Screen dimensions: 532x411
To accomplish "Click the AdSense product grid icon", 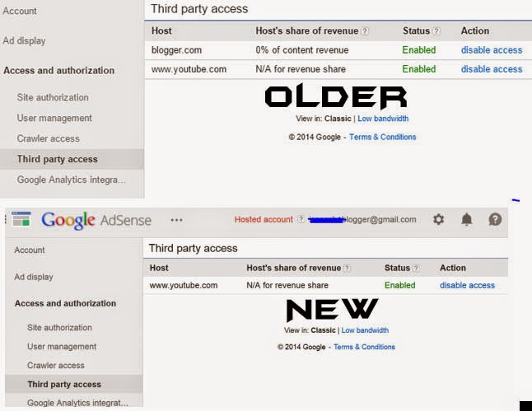I will (x=21, y=219).
